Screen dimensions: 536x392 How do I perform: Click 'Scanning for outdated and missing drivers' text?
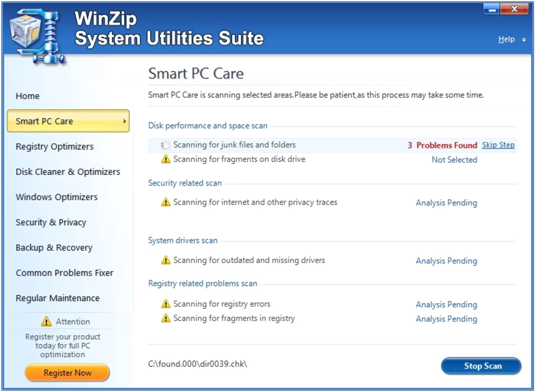(249, 260)
